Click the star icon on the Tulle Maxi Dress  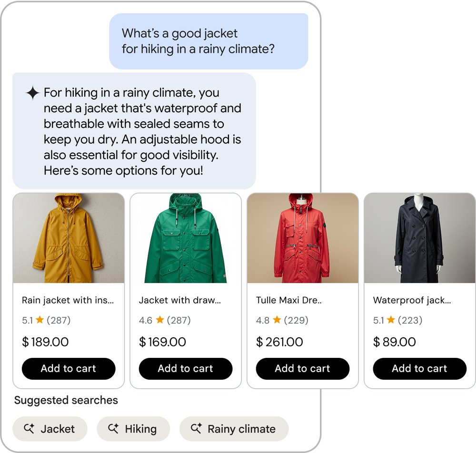tap(277, 320)
